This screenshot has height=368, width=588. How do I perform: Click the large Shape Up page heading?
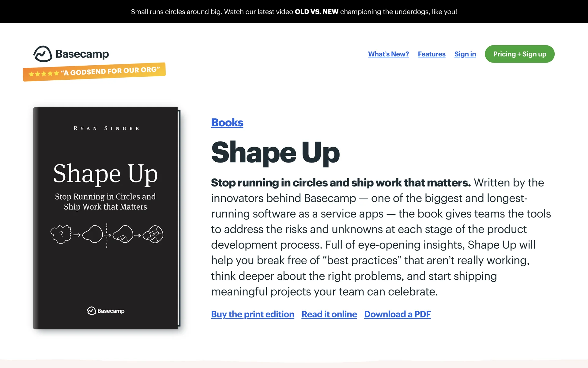[275, 152]
